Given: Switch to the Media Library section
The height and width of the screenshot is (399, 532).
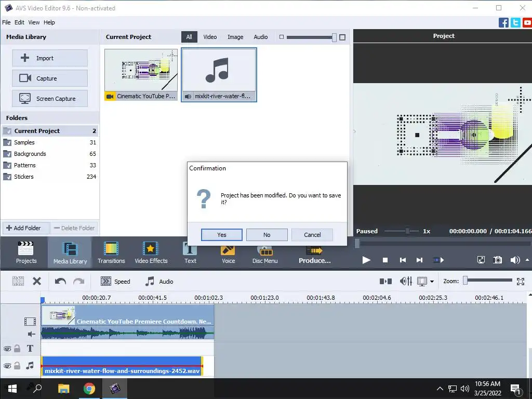Looking at the screenshot, I should pyautogui.click(x=70, y=253).
